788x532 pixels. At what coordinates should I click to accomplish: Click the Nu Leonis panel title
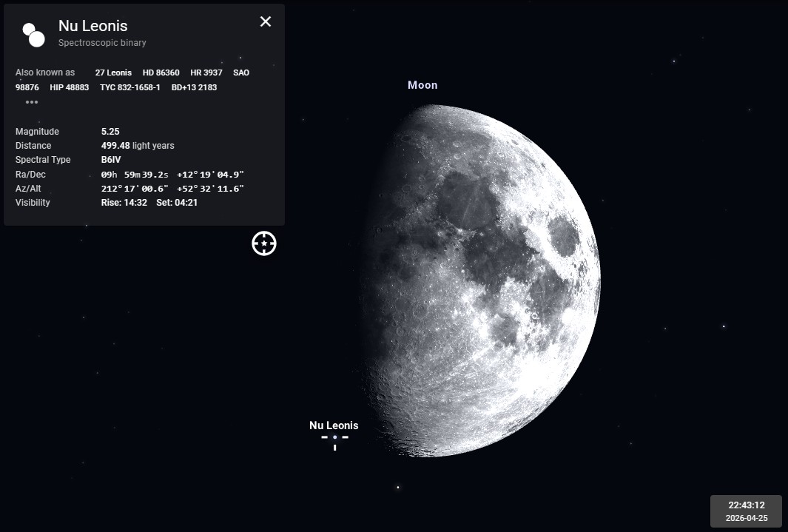coord(93,27)
